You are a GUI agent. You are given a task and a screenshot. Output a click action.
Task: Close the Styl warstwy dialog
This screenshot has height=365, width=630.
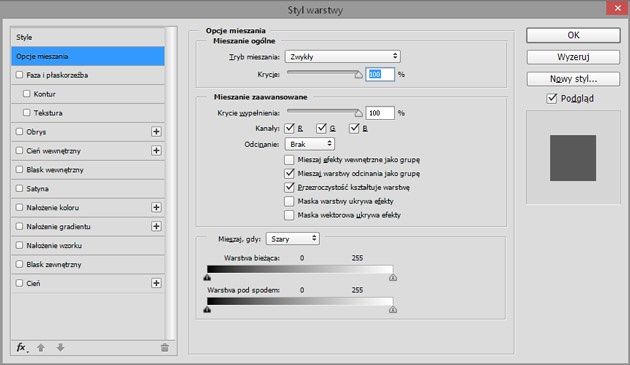[x=618, y=8]
